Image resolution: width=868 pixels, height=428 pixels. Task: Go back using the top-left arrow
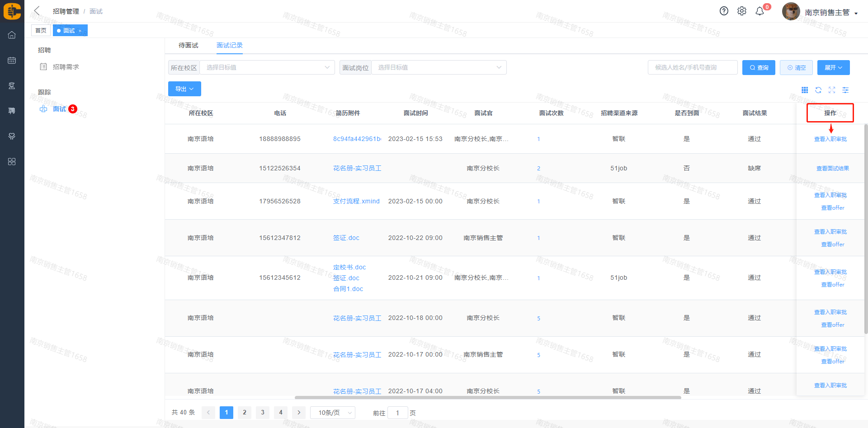pos(37,11)
